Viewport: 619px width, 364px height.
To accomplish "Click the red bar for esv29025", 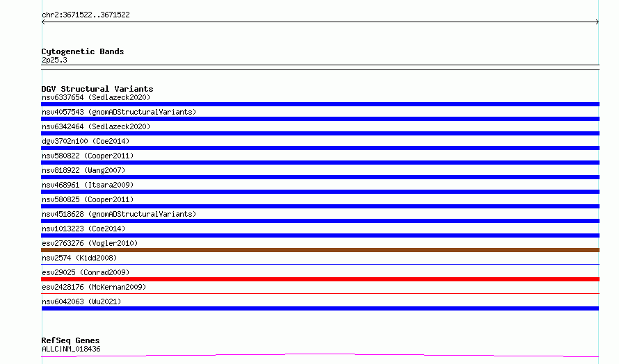I will point(320,279).
